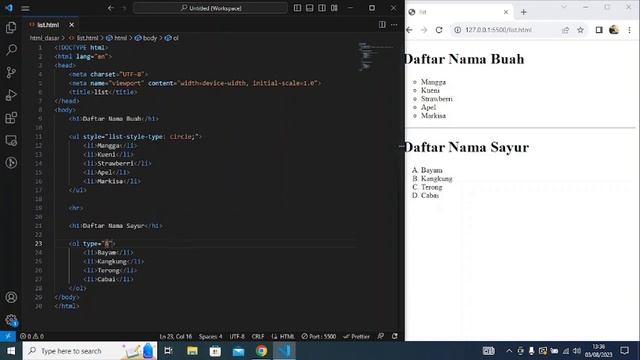Image resolution: width=640 pixels, height=360 pixels.
Task: Open the Run and Debug view
Action: (x=11, y=95)
